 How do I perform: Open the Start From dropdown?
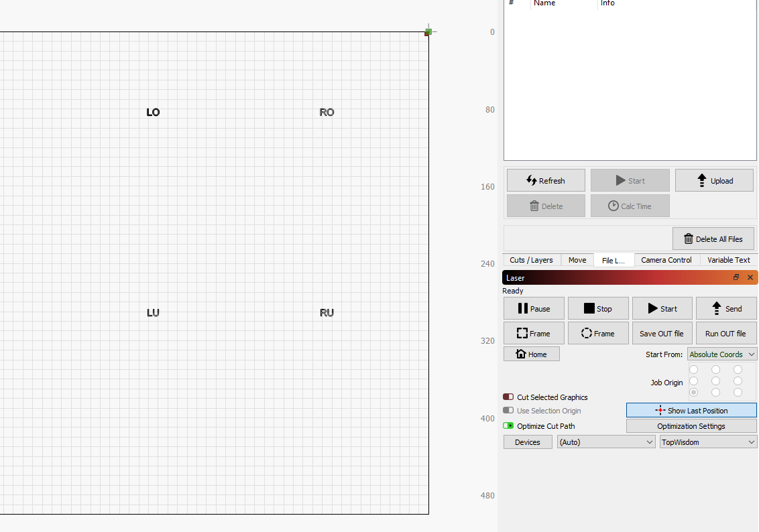pos(721,354)
